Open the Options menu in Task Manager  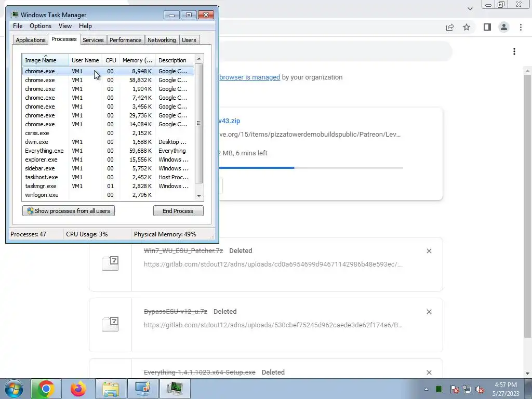point(41,26)
